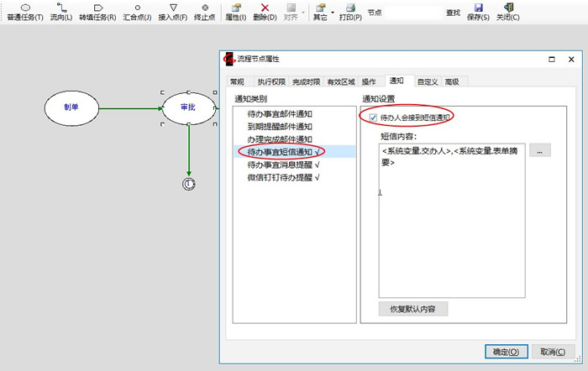Select the 流向 connector tool
Image resolution: width=588 pixels, height=371 pixels.
pyautogui.click(x=61, y=11)
